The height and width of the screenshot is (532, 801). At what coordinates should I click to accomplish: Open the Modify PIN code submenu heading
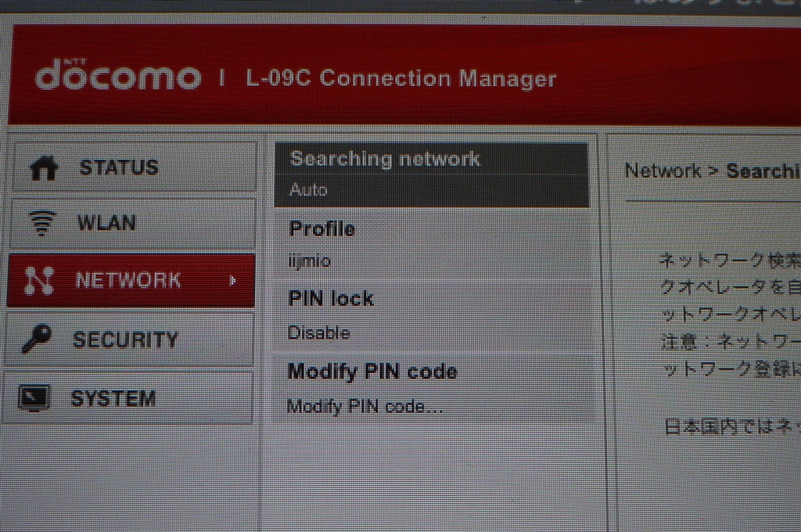372,372
